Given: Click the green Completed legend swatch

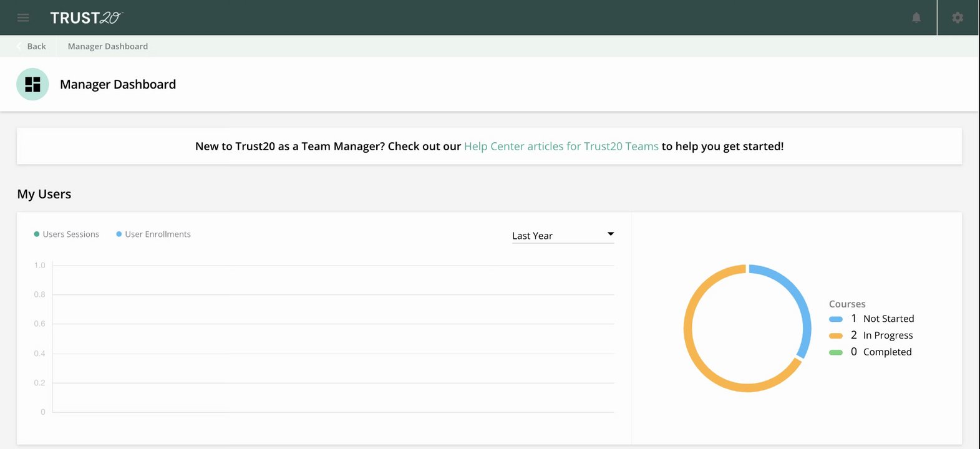Looking at the screenshot, I should [836, 352].
